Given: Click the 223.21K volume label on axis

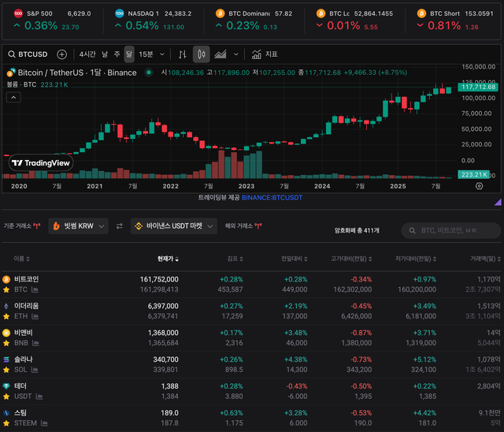Looking at the screenshot, I should pos(474,174).
